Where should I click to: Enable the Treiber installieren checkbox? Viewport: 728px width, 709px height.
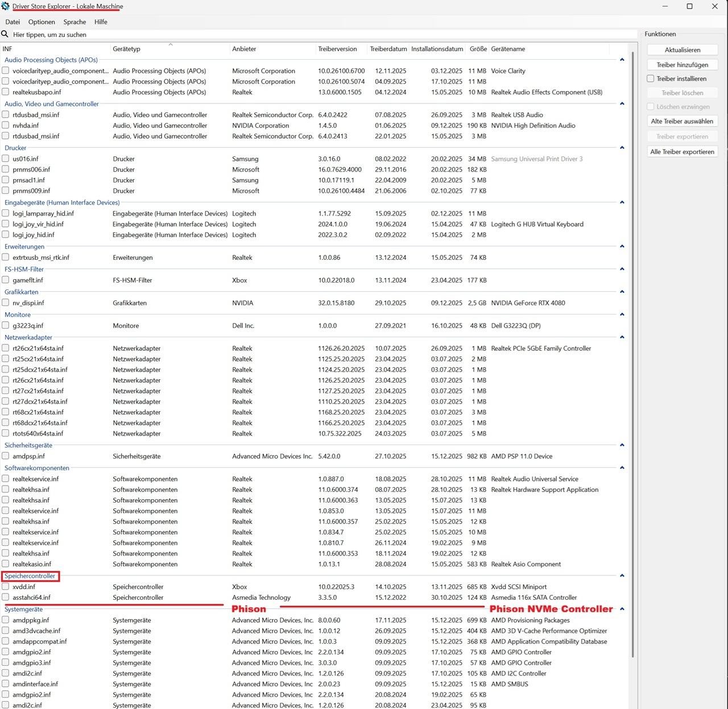tap(651, 78)
